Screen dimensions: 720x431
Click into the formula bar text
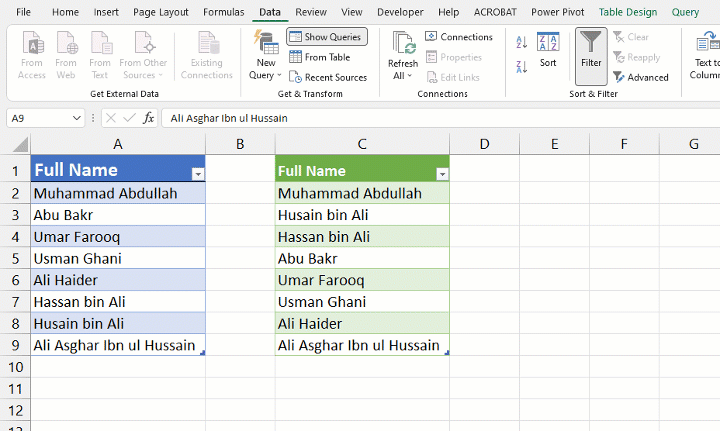coord(441,118)
